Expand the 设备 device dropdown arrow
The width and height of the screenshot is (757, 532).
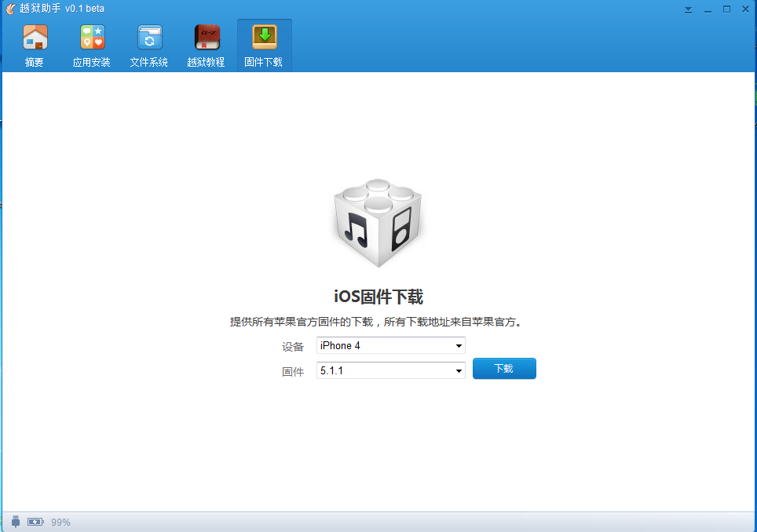point(459,346)
